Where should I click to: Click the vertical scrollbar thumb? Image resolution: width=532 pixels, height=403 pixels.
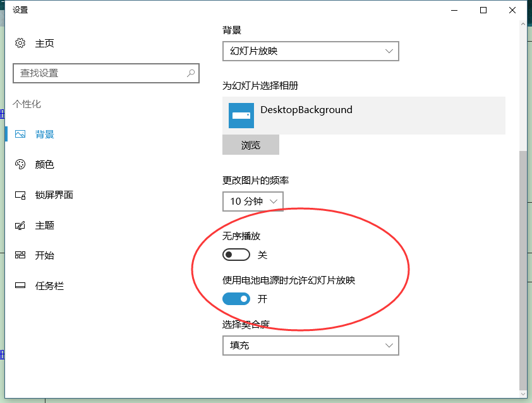point(523,270)
